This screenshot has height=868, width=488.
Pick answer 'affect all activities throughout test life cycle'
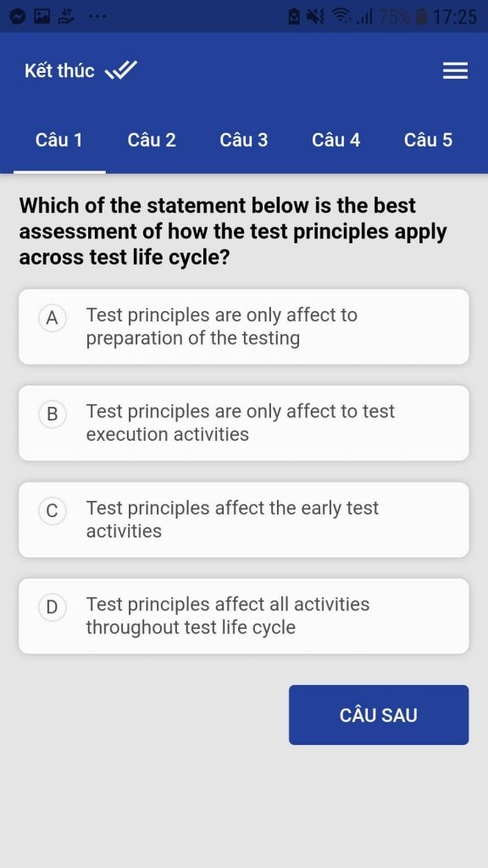point(243,615)
